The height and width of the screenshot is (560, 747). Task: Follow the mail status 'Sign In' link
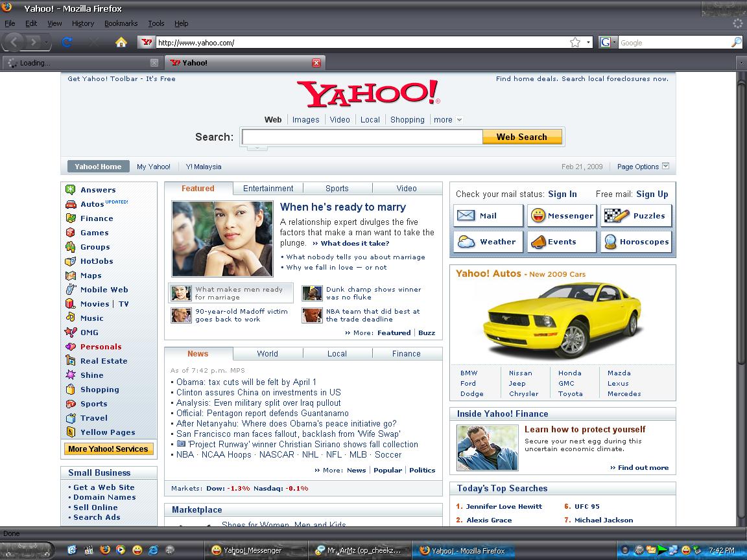click(x=562, y=194)
